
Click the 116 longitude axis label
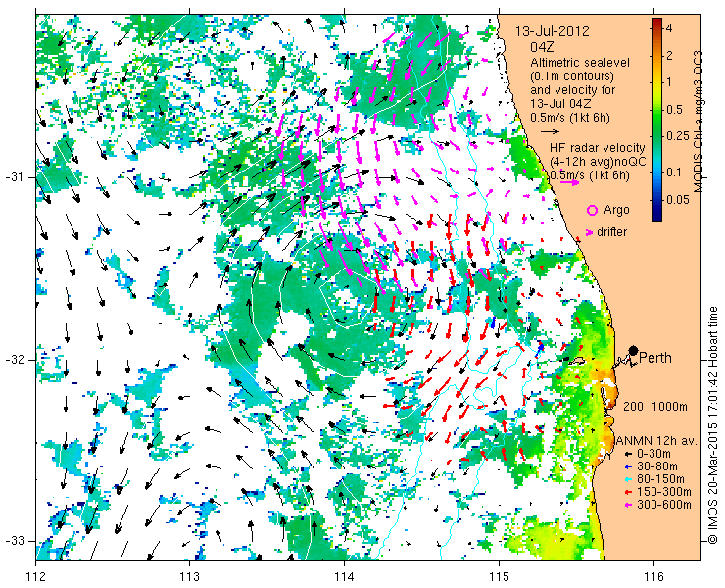click(x=653, y=577)
